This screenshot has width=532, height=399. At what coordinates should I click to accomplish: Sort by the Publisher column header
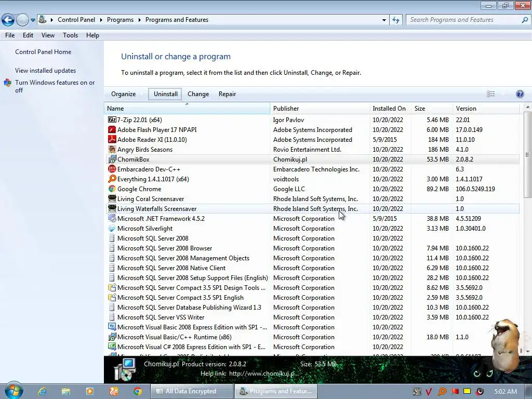point(320,109)
